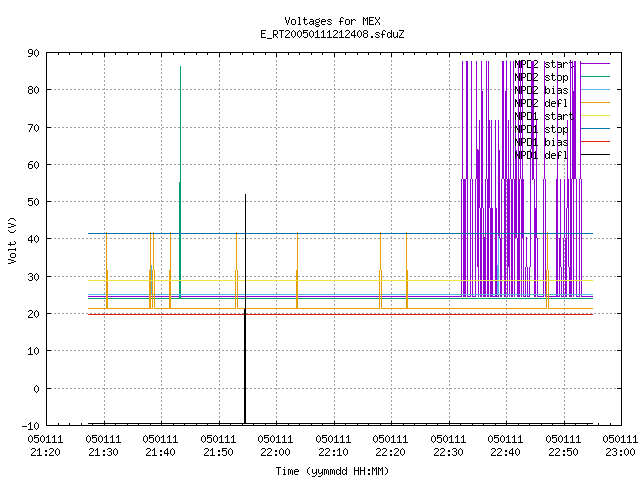Click the Y-axis tick value 90
The height and width of the screenshot is (480, 640).
click(34, 53)
